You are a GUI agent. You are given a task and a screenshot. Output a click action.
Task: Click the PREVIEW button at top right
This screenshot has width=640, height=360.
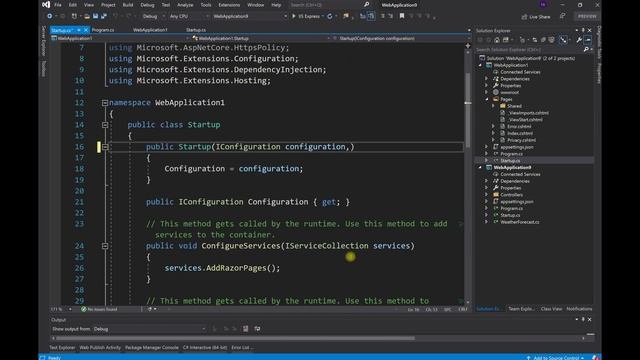pos(587,16)
